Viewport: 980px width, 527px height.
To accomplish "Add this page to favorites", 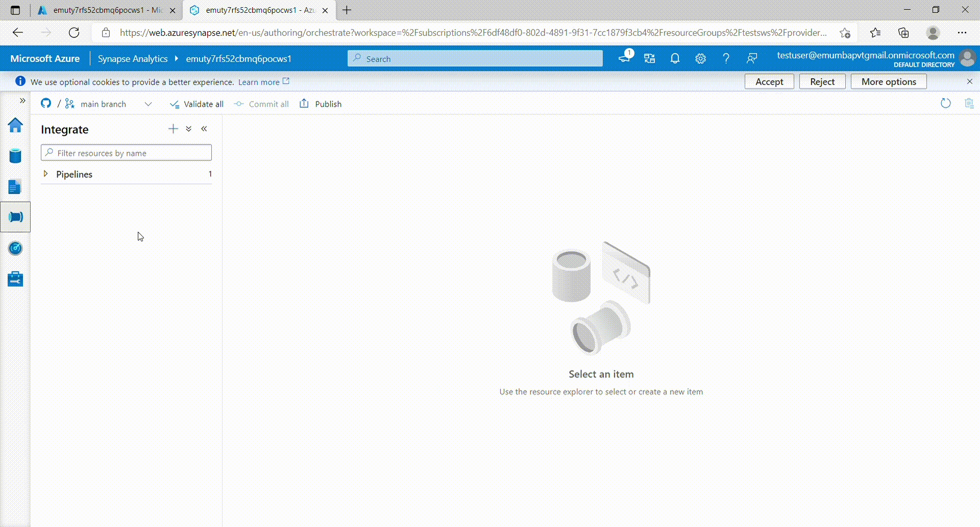I will (845, 33).
